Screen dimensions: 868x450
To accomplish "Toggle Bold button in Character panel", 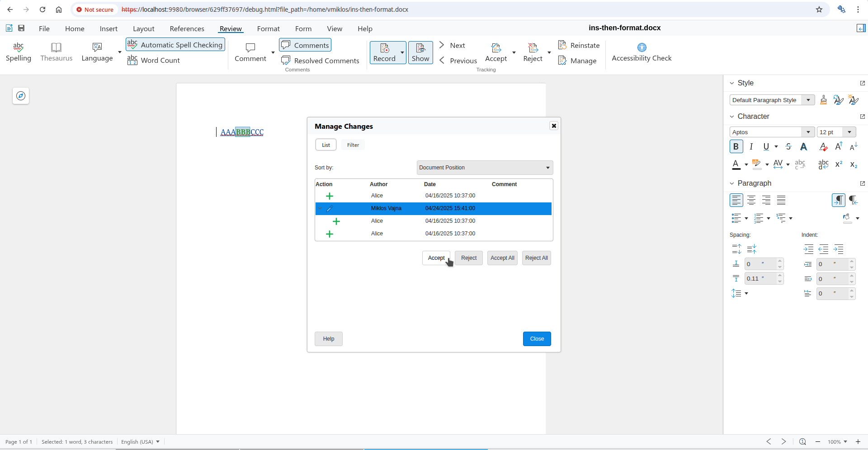I will (x=736, y=146).
